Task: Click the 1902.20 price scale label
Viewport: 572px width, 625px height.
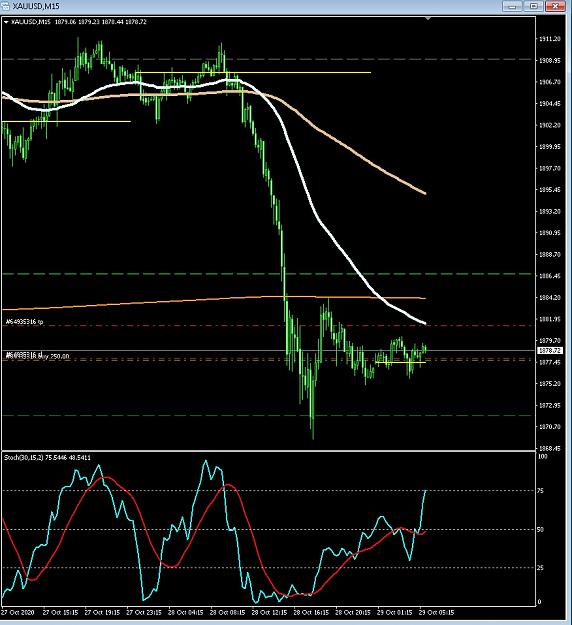Action: (x=550, y=125)
